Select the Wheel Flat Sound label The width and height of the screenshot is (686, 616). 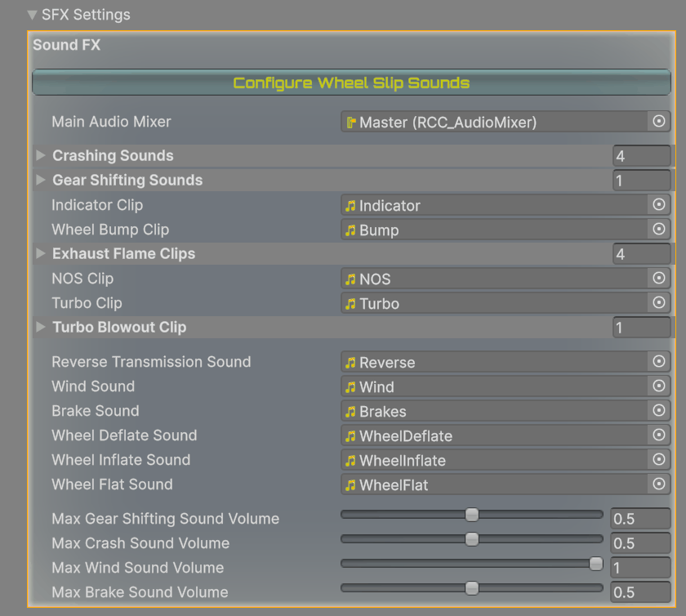pyautogui.click(x=112, y=484)
